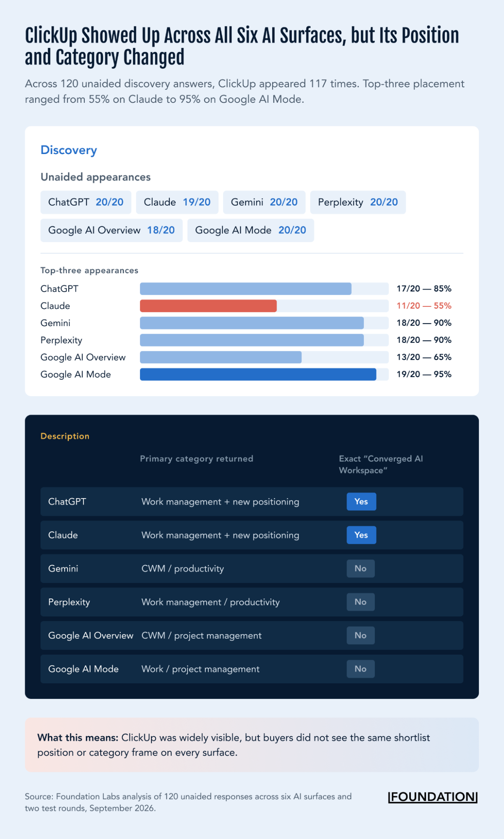Click the Google AI Mode 20/20 chip
Viewport: 504px width, 839px height.
coord(251,230)
